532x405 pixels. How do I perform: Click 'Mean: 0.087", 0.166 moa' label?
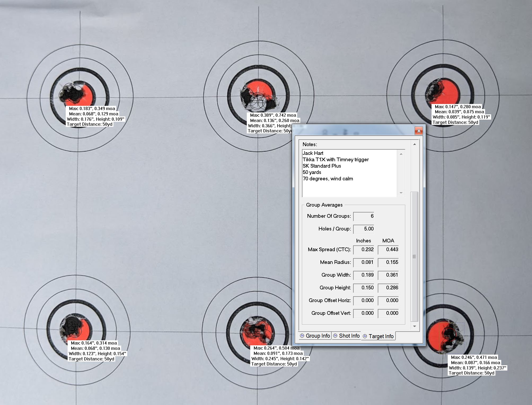[476, 363]
